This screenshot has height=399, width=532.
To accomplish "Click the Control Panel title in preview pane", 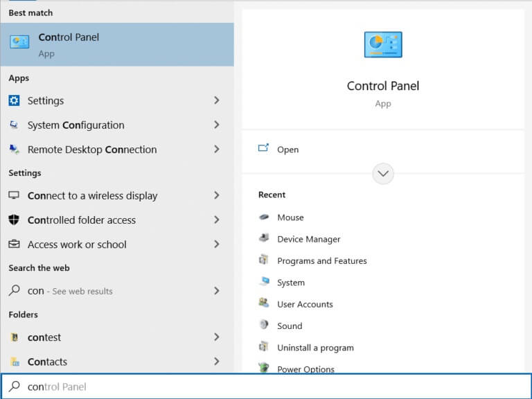I will point(383,86).
